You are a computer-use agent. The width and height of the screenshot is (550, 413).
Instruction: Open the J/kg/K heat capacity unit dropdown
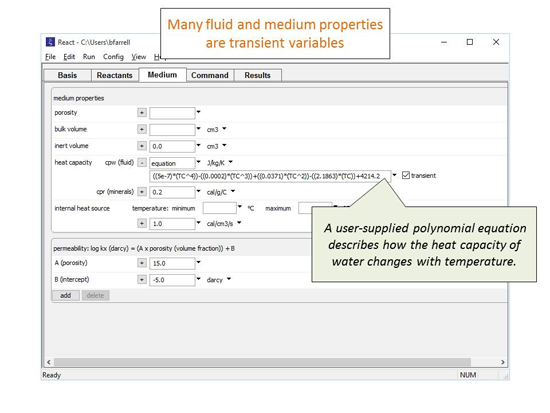(x=230, y=162)
